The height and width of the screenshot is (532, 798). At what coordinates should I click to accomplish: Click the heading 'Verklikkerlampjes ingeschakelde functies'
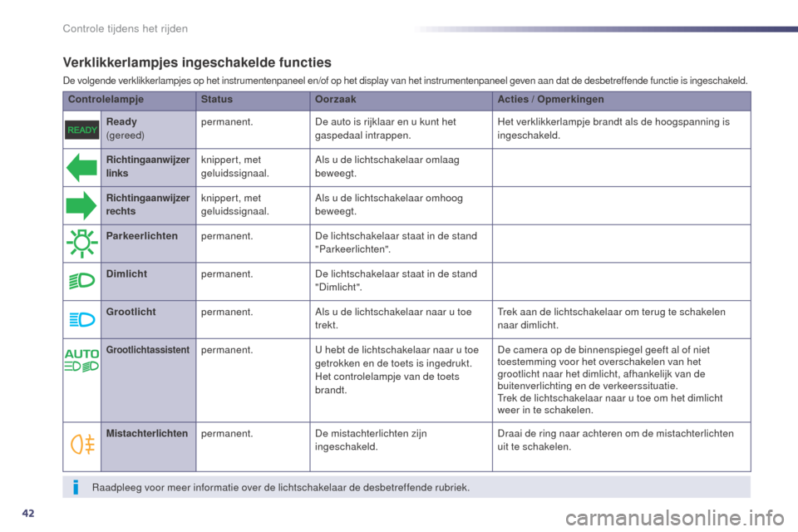[197, 62]
